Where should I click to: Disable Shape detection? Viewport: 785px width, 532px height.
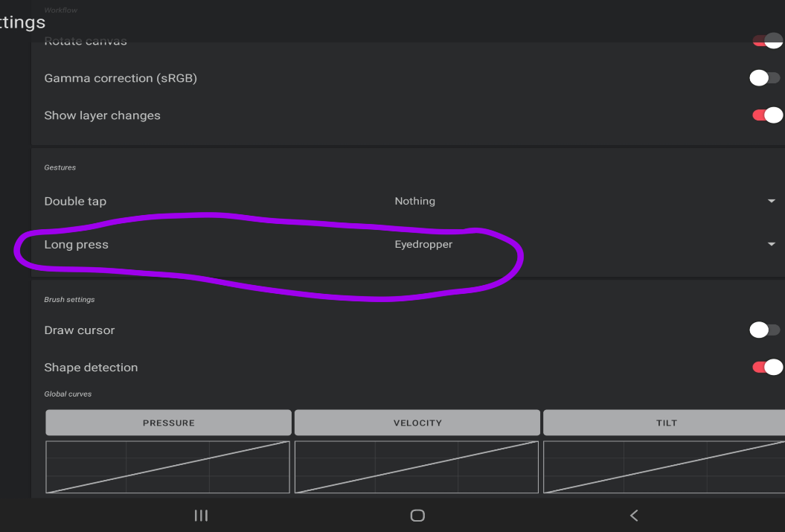[x=766, y=367]
